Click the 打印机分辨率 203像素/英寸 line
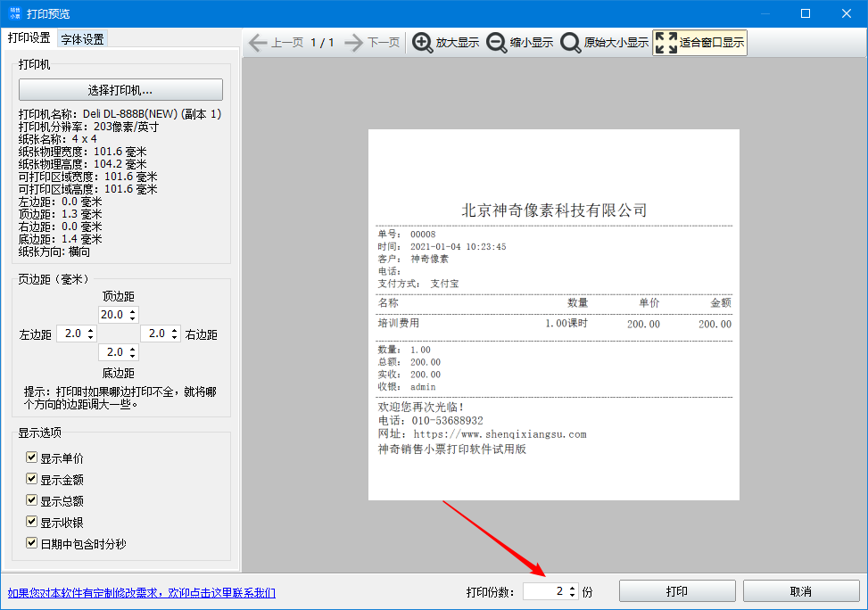868x610 pixels. tap(88, 127)
